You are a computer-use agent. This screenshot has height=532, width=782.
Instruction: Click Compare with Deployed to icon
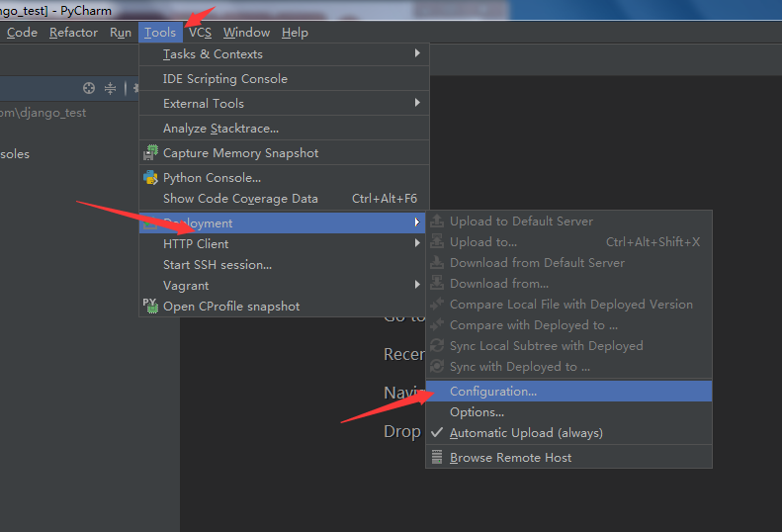(437, 325)
